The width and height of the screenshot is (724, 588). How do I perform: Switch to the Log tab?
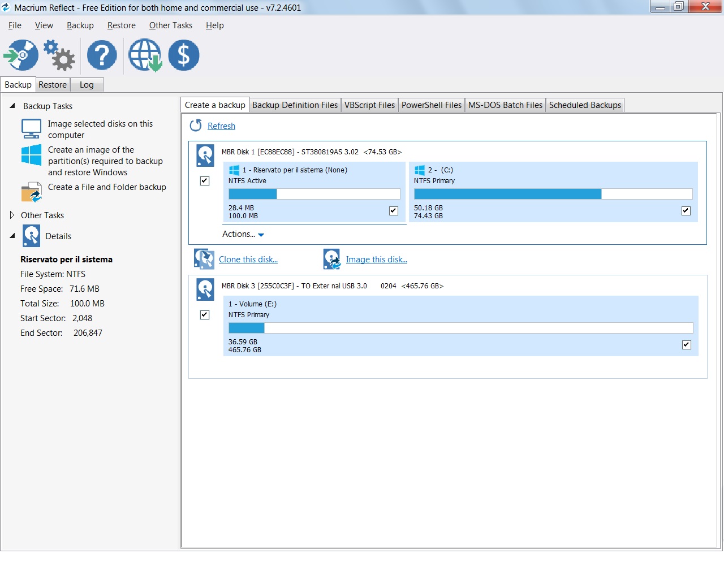[x=87, y=85]
